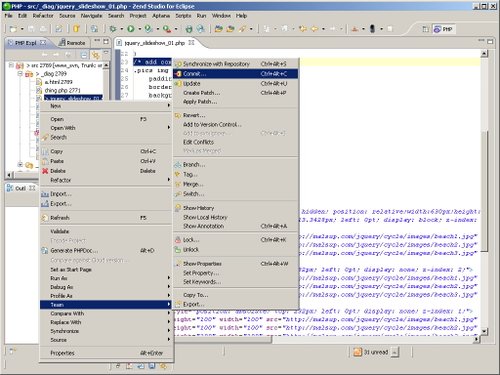Select Refresh in context menu

pyautogui.click(x=106, y=218)
